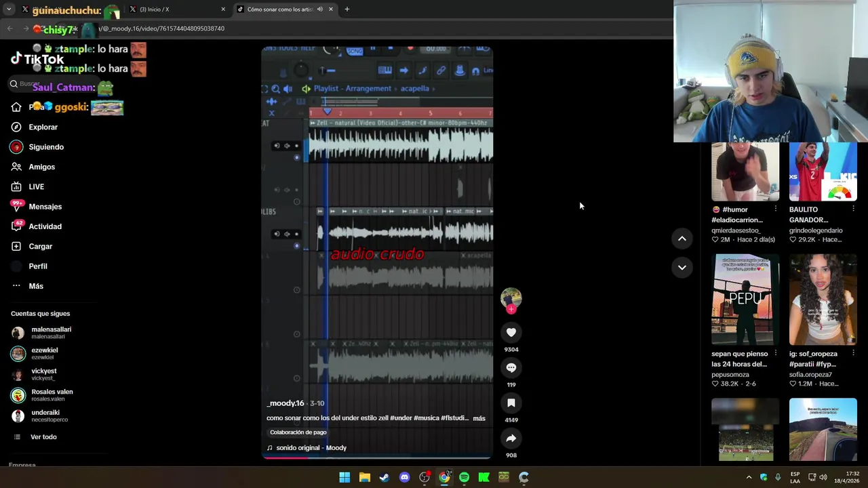Mute the TikTok tab via the speaker icon
The image size is (868, 488).
(x=319, y=9)
